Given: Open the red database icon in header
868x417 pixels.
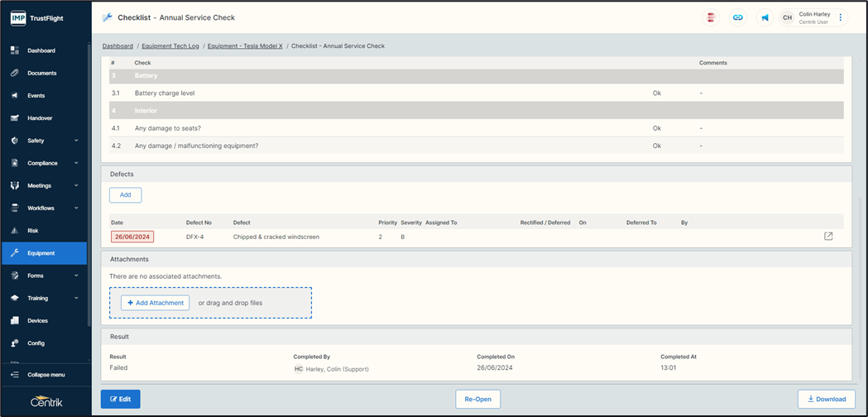Looking at the screenshot, I should pos(711,17).
